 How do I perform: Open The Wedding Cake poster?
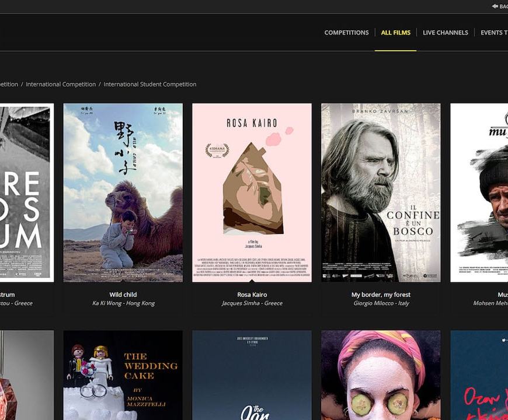123,375
